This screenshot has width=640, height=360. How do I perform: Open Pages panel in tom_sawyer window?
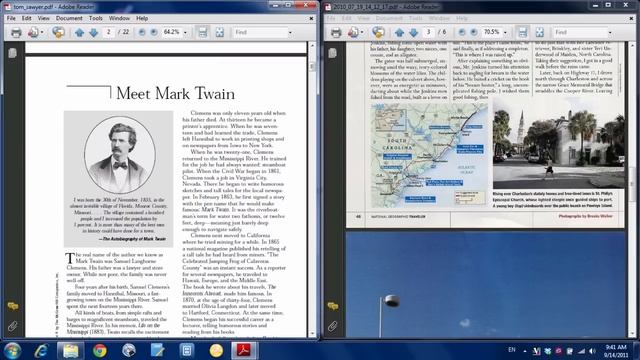[13, 53]
